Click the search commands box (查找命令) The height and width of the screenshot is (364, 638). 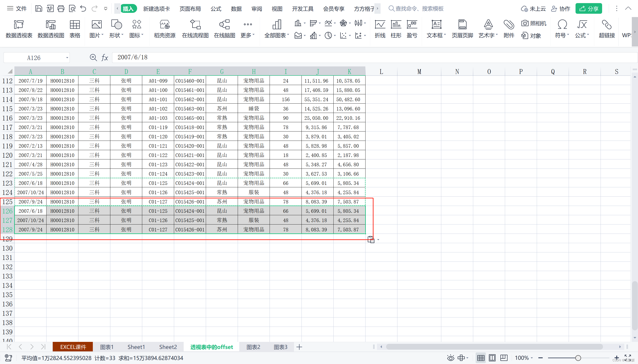[416, 9]
